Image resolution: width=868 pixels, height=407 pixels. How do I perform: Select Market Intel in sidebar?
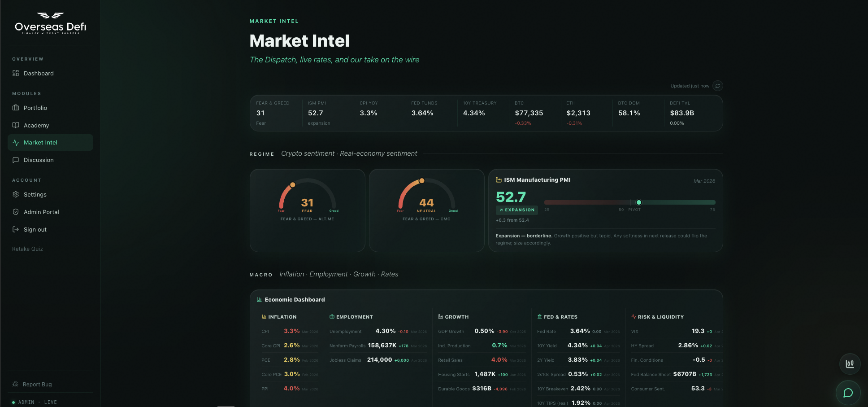50,142
